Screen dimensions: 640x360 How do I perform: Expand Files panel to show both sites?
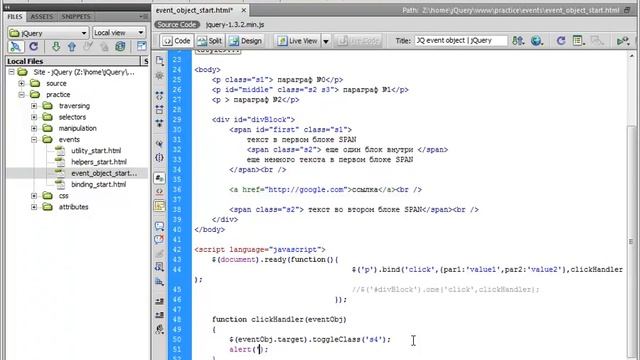[x=141, y=47]
